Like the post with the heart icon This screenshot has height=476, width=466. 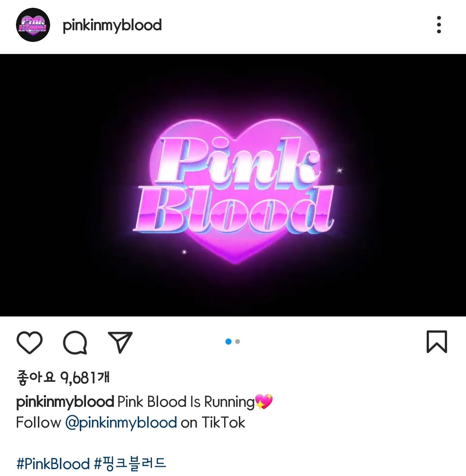(x=29, y=342)
